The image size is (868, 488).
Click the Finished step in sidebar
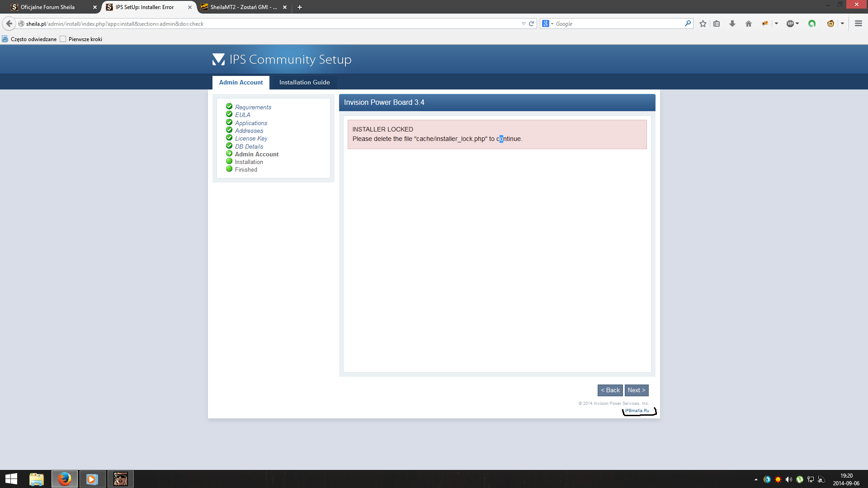click(246, 169)
